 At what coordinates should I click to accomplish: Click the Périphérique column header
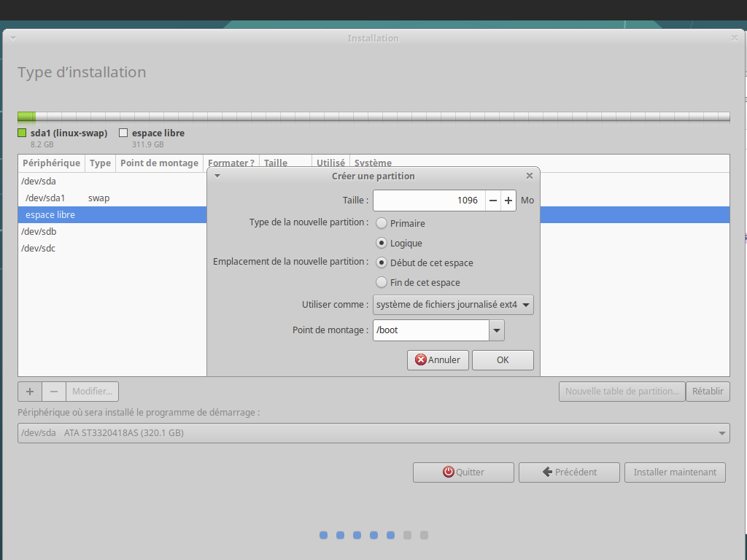tap(51, 163)
